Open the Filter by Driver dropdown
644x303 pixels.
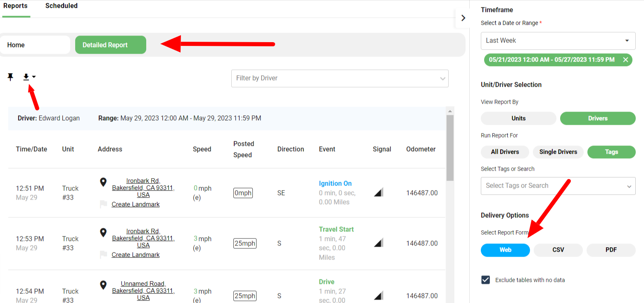click(x=340, y=79)
